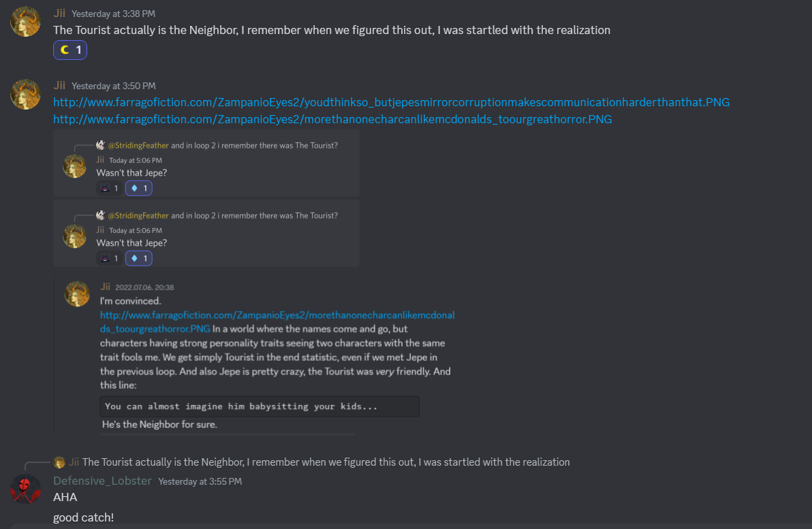812x529 pixels.
Task: Click the 'Yesterday at 3:38 PM' timestamp
Action: pos(114,14)
